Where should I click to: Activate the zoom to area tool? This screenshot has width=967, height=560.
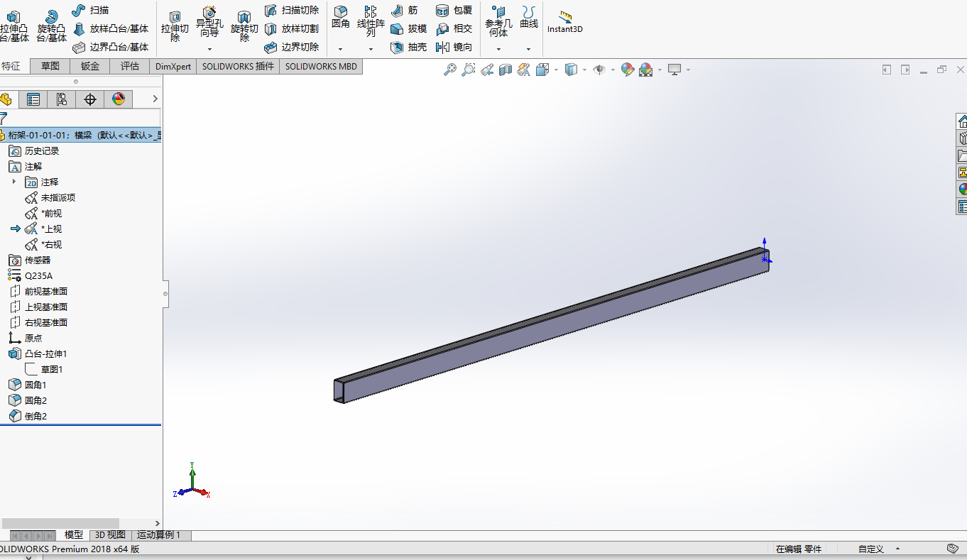click(x=469, y=70)
